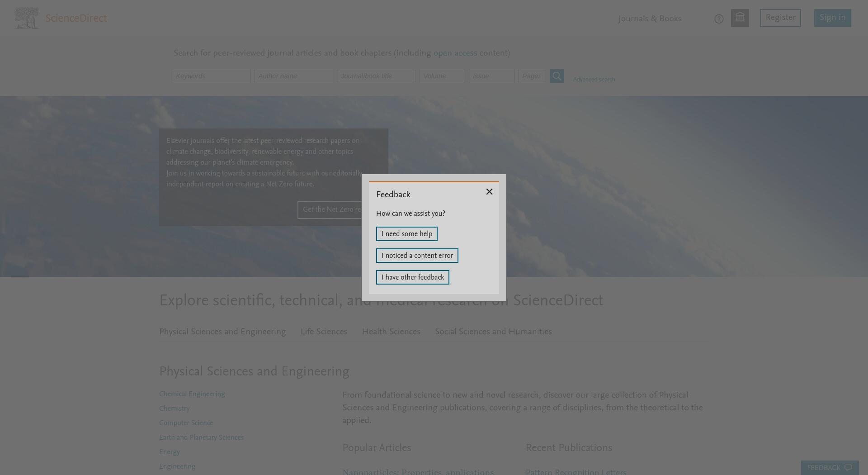
Task: Click the Recent Publications heading
Action: 569,448
